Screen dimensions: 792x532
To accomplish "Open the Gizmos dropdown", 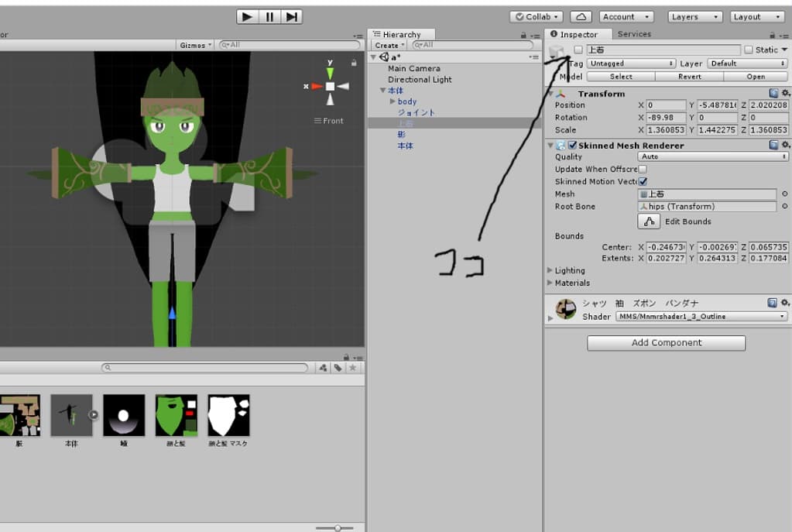I will click(196, 45).
